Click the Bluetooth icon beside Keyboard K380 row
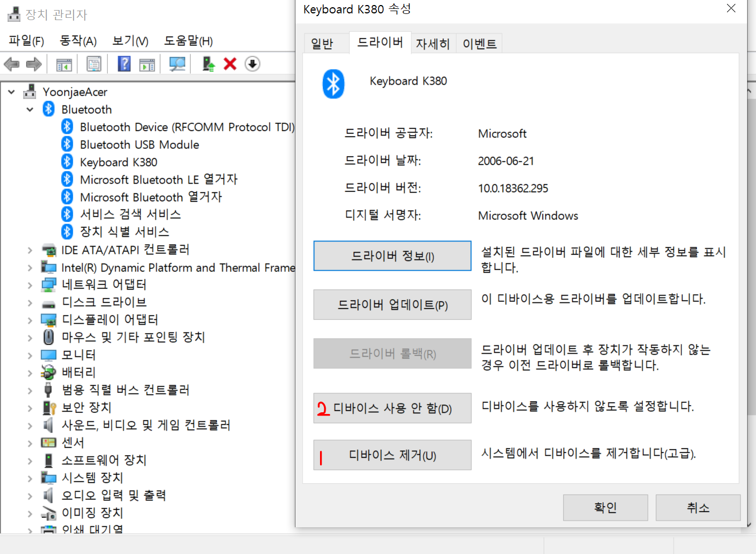This screenshot has height=554, width=756. click(67, 162)
